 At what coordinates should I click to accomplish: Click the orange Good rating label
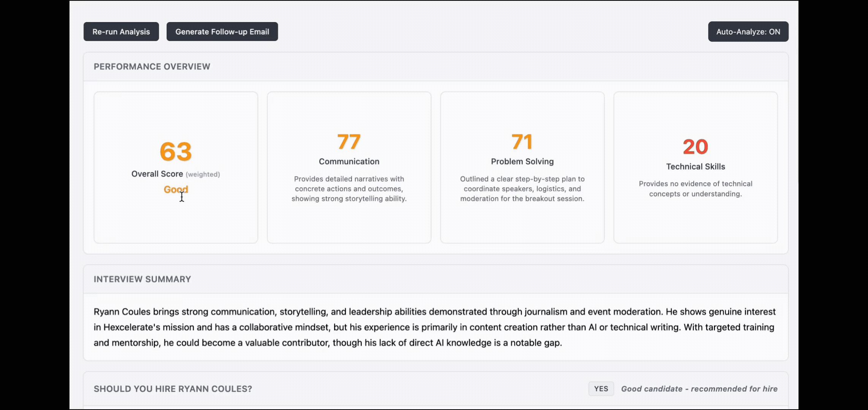pyautogui.click(x=175, y=189)
